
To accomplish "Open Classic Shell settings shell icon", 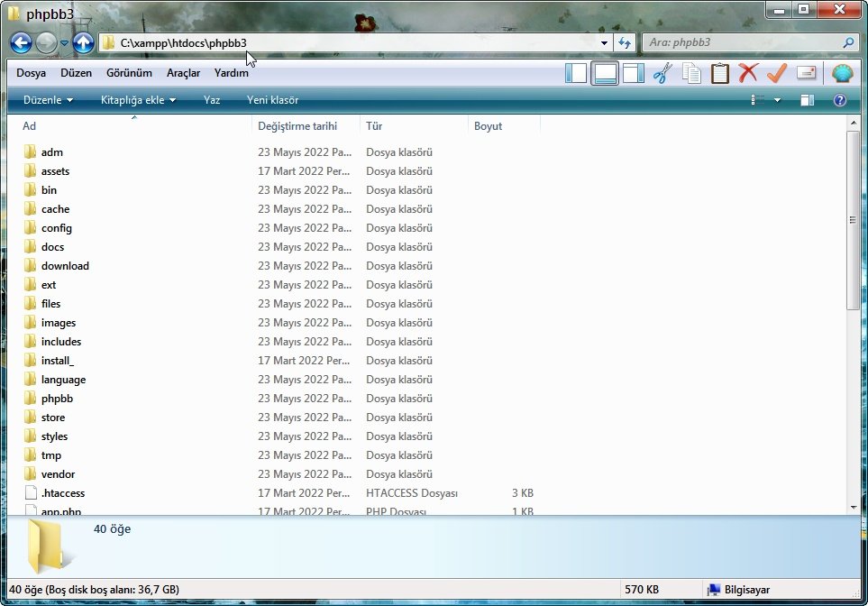I will (x=842, y=73).
